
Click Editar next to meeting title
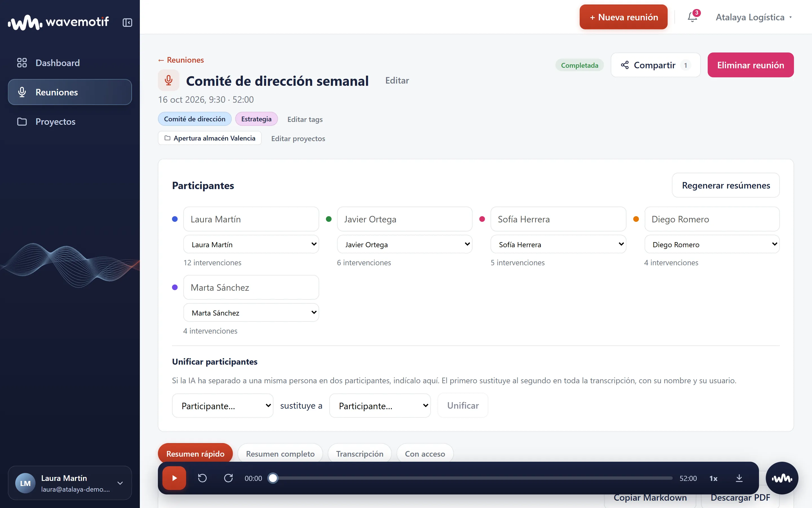(397, 81)
